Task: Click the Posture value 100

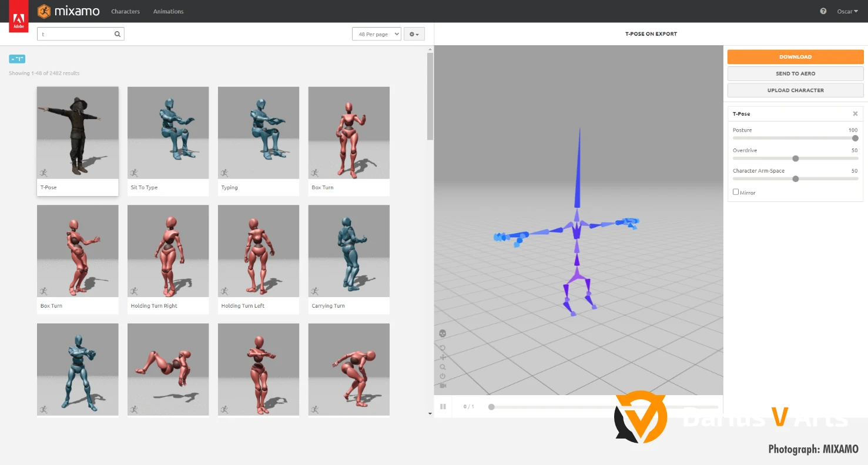Action: click(x=853, y=130)
